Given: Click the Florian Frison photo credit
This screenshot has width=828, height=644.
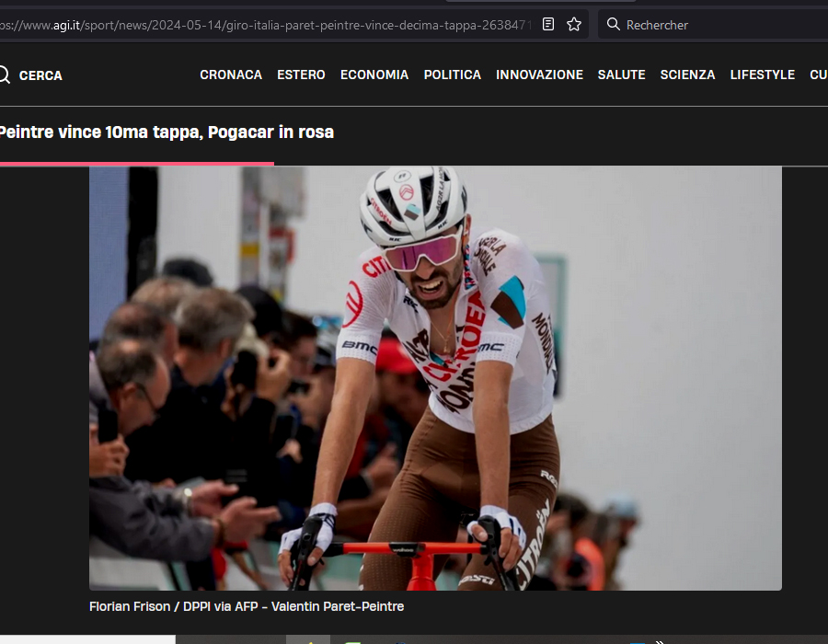Looking at the screenshot, I should click(246, 606).
